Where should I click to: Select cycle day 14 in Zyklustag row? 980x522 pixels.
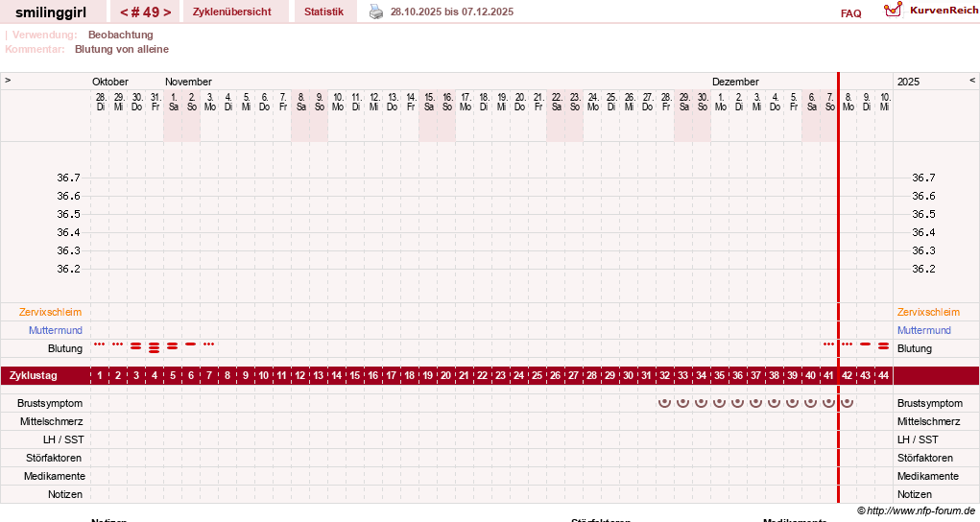[336, 376]
